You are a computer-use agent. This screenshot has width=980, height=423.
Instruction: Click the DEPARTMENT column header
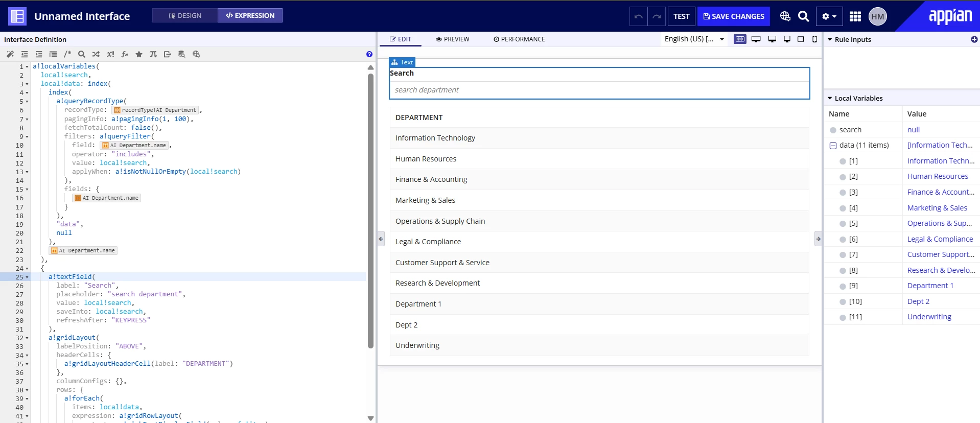point(599,118)
